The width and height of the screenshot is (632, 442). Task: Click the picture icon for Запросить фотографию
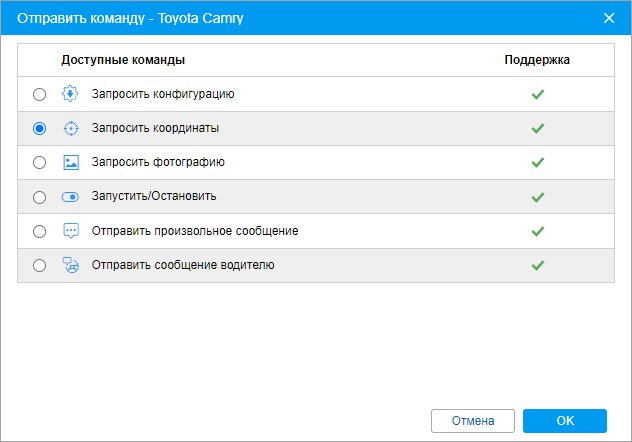70,162
